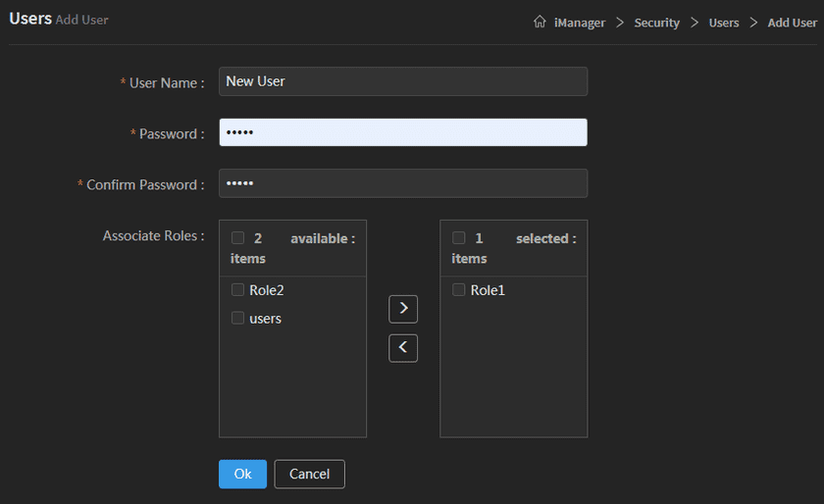This screenshot has width=824, height=504.
Task: Select all available items checkbox
Action: tap(237, 238)
